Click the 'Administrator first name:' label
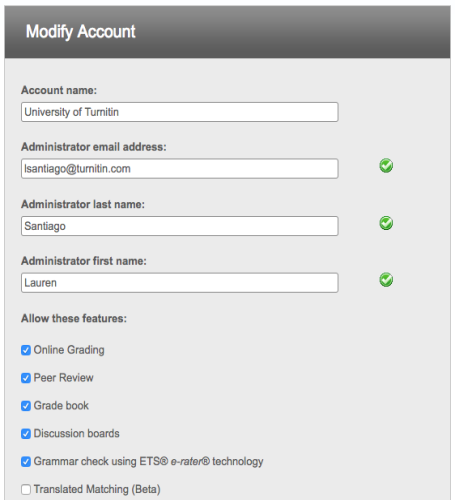Viewport: 455px width, 500px height. point(84,261)
